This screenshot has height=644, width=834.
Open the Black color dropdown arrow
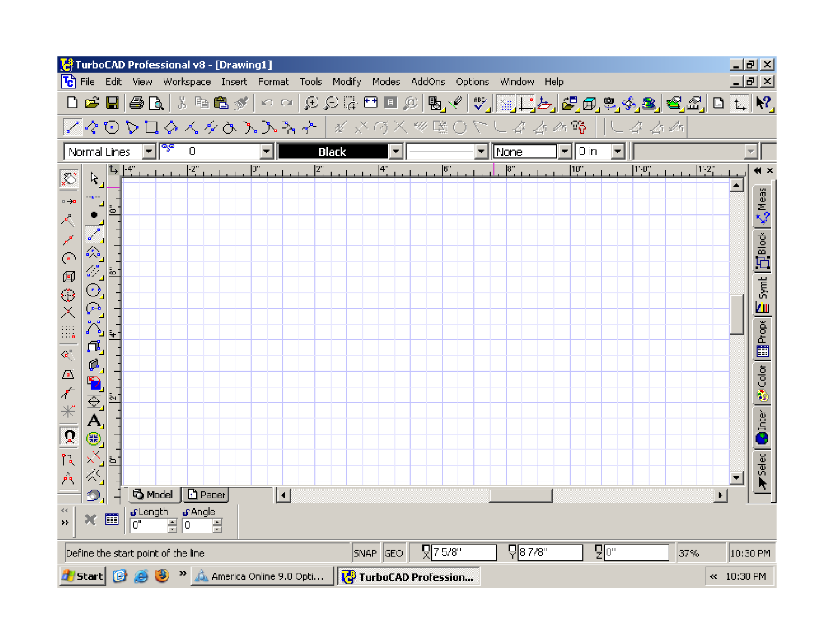396,152
